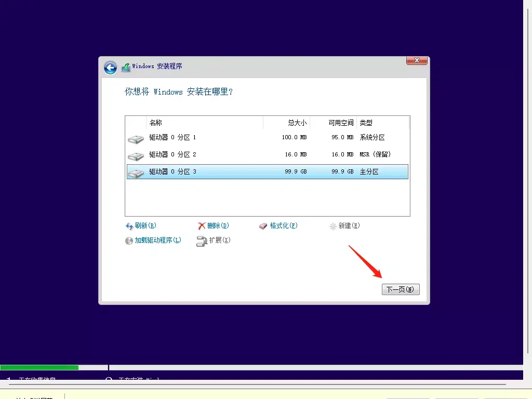Sort by the 名称 column header

205,123
